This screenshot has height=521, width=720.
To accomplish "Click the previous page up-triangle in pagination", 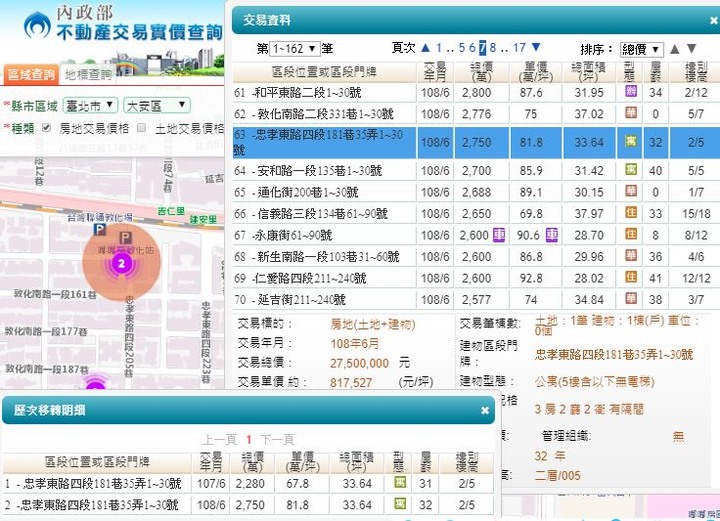I will (x=426, y=47).
